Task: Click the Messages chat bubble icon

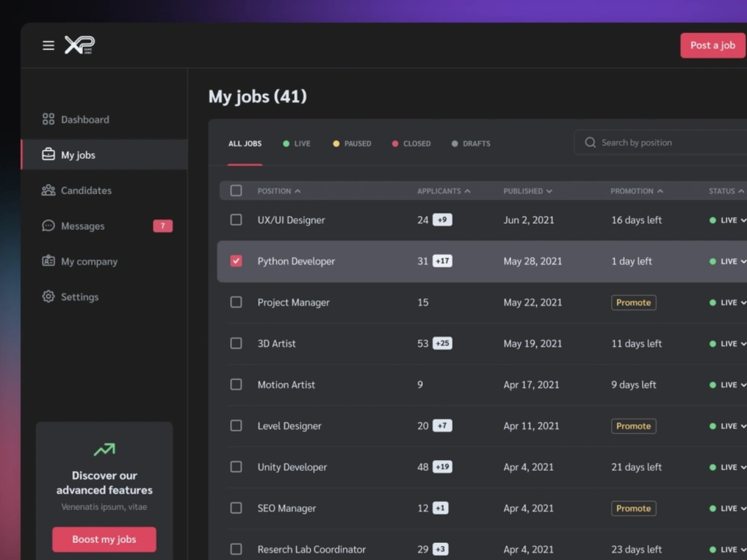Action: click(48, 225)
